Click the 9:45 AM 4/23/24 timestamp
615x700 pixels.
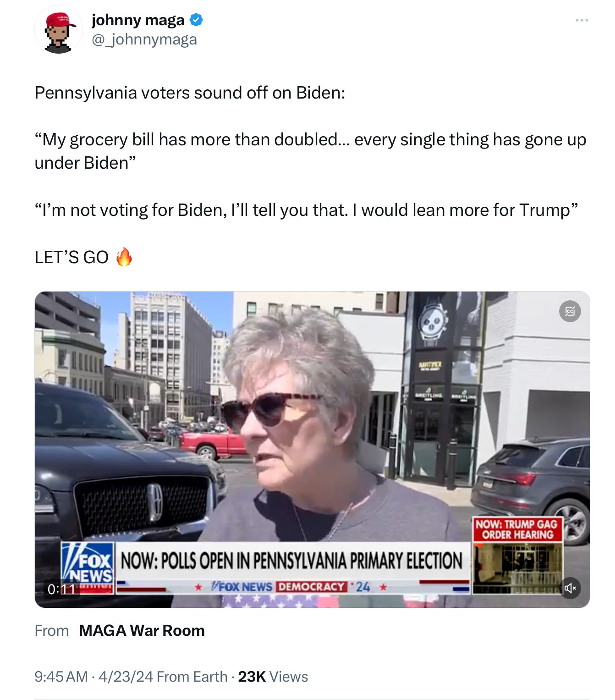click(93, 677)
